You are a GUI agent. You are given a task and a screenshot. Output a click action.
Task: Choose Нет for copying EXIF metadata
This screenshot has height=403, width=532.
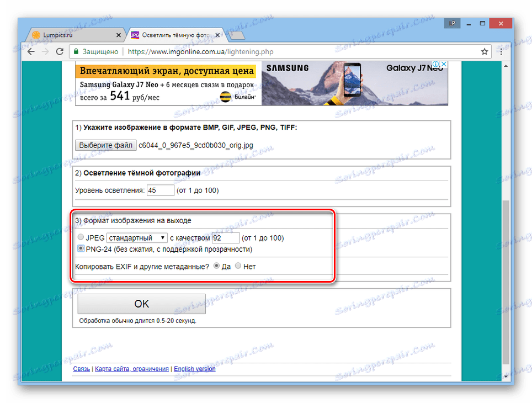tap(238, 266)
